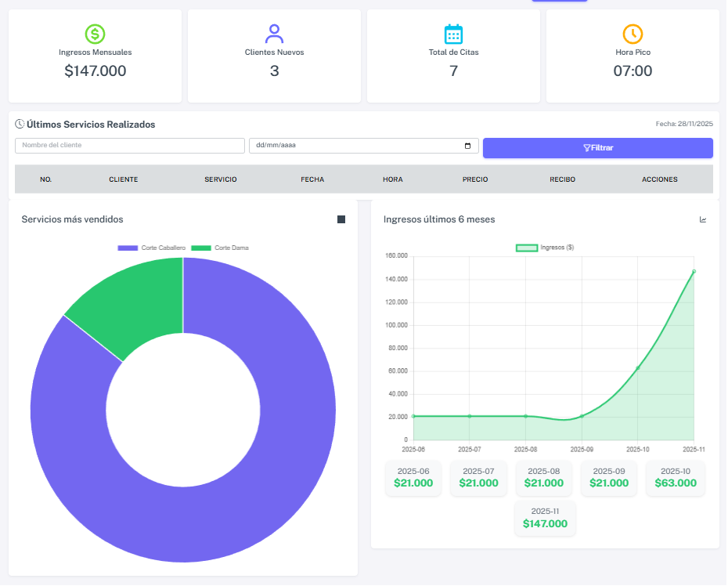The width and height of the screenshot is (728, 586).
Task: Click the 2025-11 $147.000 income card
Action: click(545, 519)
